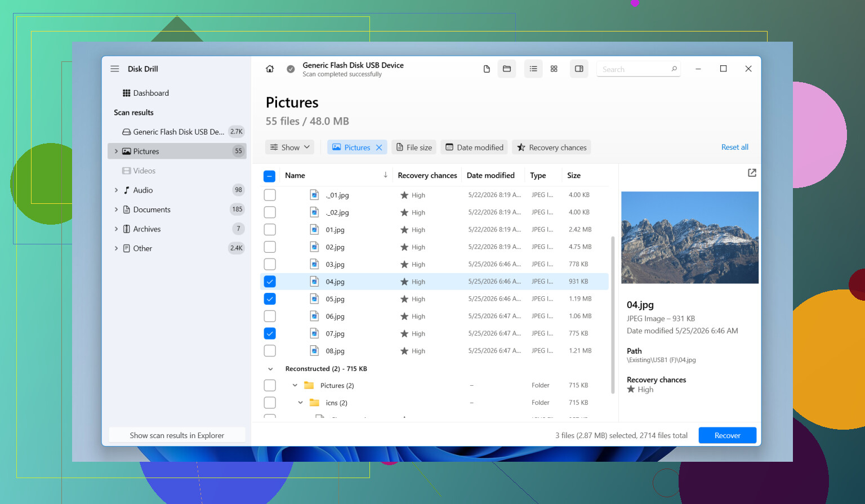Go to home screen icon

click(270, 69)
